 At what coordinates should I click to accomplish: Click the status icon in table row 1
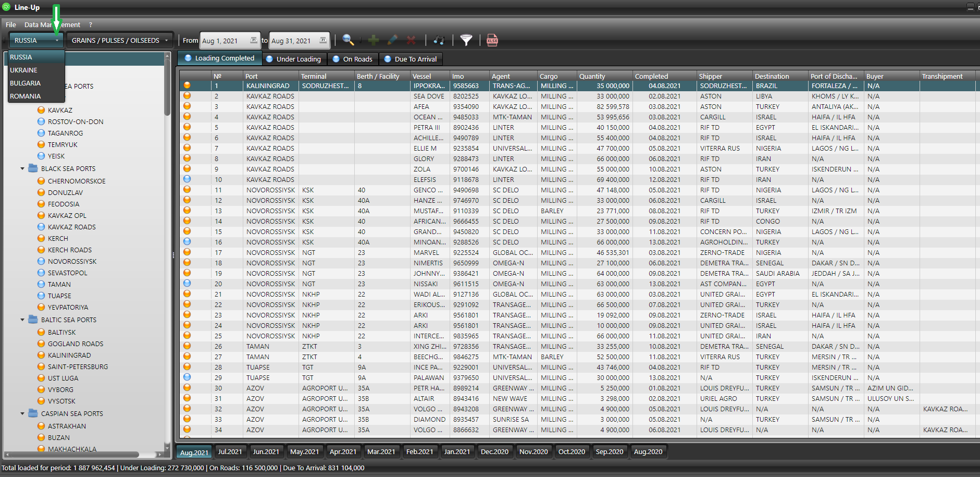(187, 85)
